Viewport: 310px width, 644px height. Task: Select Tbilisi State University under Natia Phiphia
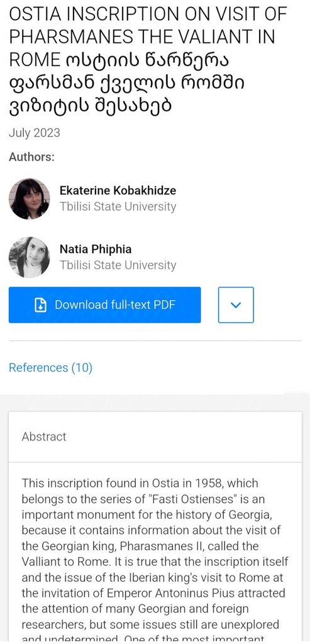(x=118, y=265)
